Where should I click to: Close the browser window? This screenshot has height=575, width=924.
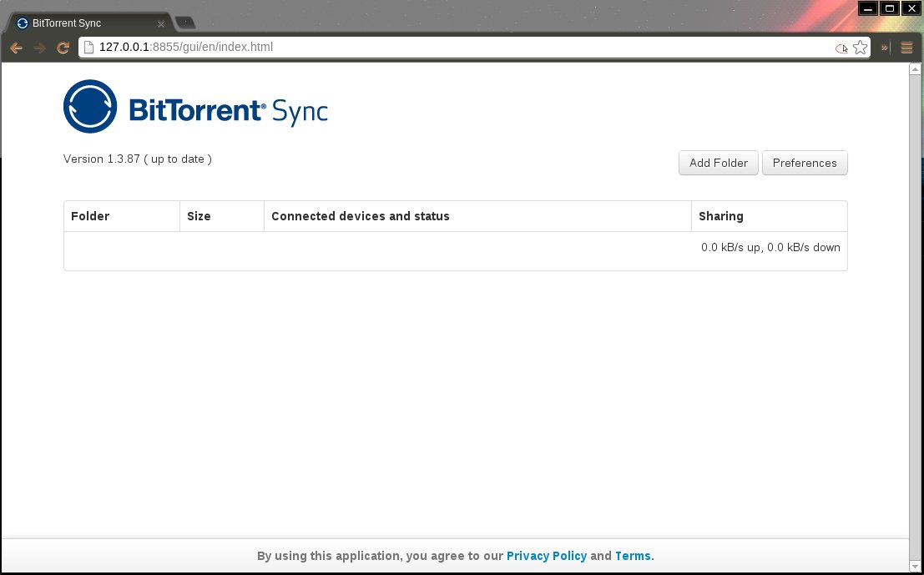click(911, 8)
